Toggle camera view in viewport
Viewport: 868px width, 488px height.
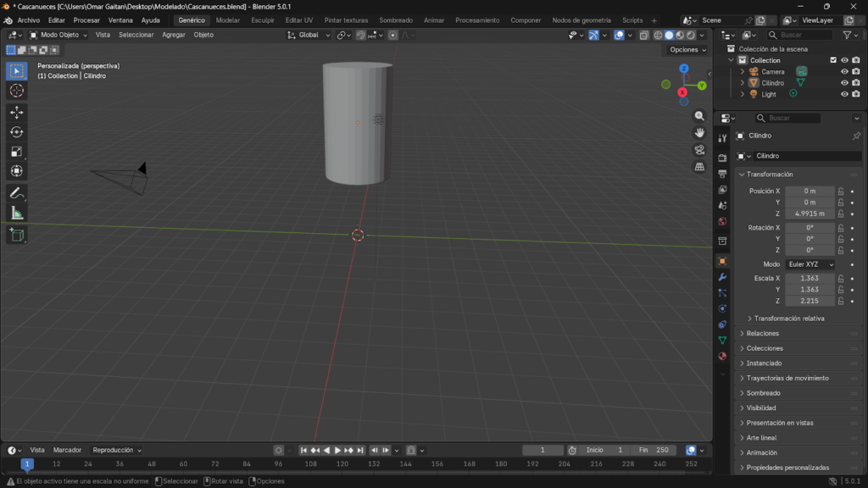point(699,150)
